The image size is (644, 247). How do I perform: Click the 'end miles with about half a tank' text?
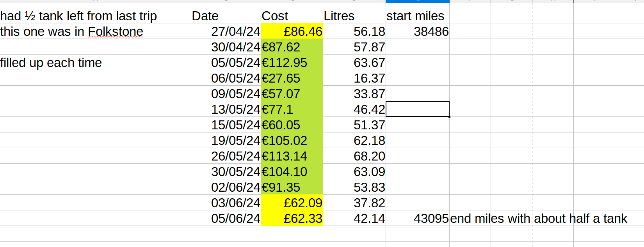pos(539,219)
